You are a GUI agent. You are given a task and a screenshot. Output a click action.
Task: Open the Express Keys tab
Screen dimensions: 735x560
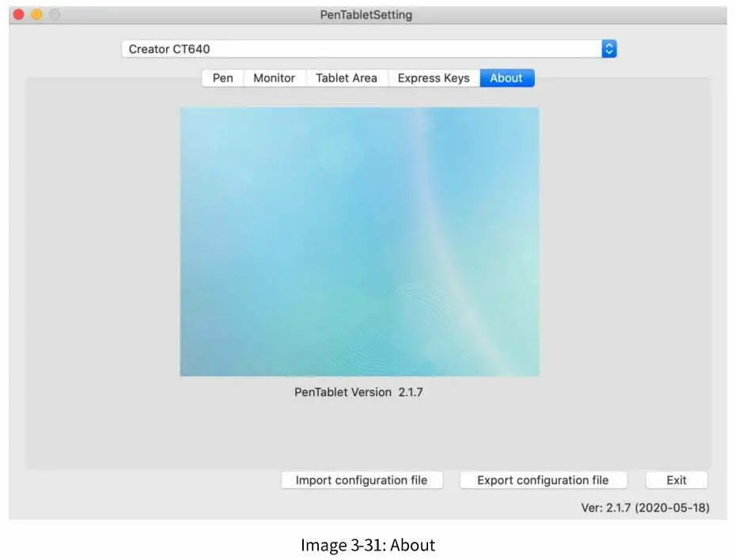pyautogui.click(x=432, y=78)
